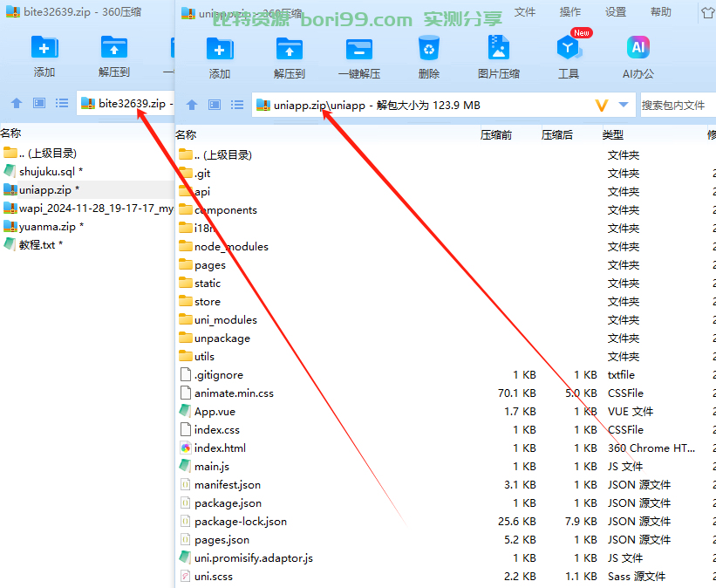Sort by 压缩前 column header

click(496, 134)
